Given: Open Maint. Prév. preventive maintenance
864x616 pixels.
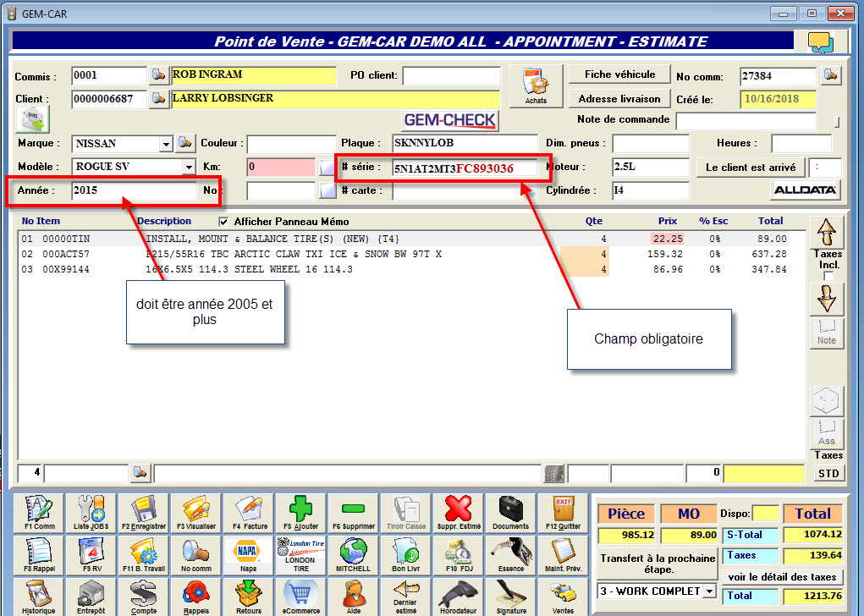Looking at the screenshot, I should (563, 555).
